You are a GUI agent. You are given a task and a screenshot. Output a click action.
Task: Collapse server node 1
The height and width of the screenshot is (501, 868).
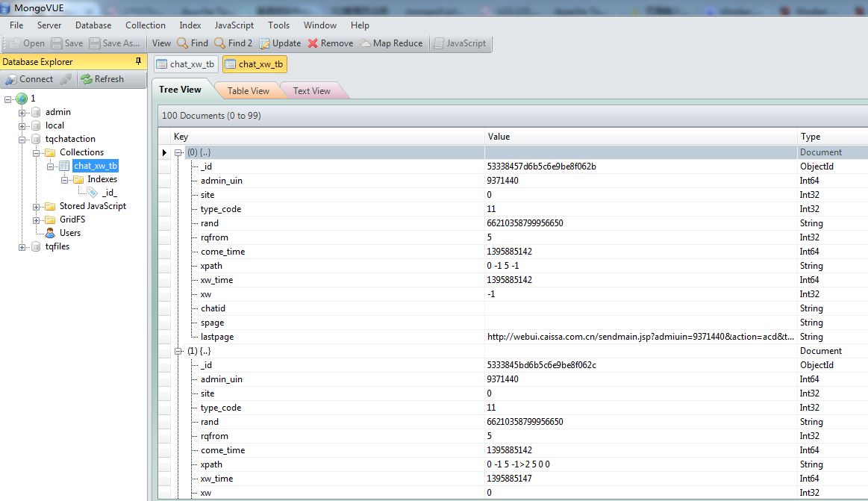(7, 99)
